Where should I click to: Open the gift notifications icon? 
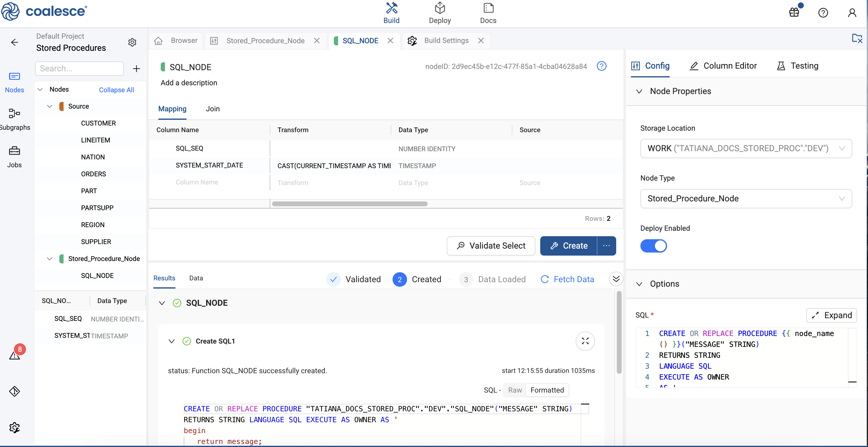tap(794, 12)
